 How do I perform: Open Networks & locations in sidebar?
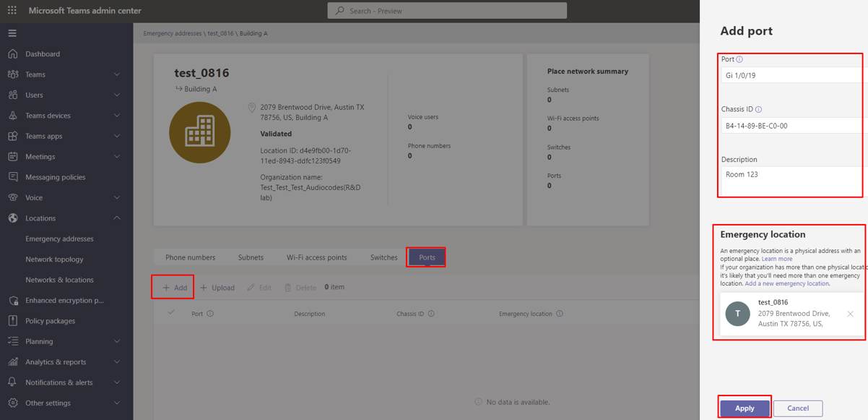coord(59,280)
